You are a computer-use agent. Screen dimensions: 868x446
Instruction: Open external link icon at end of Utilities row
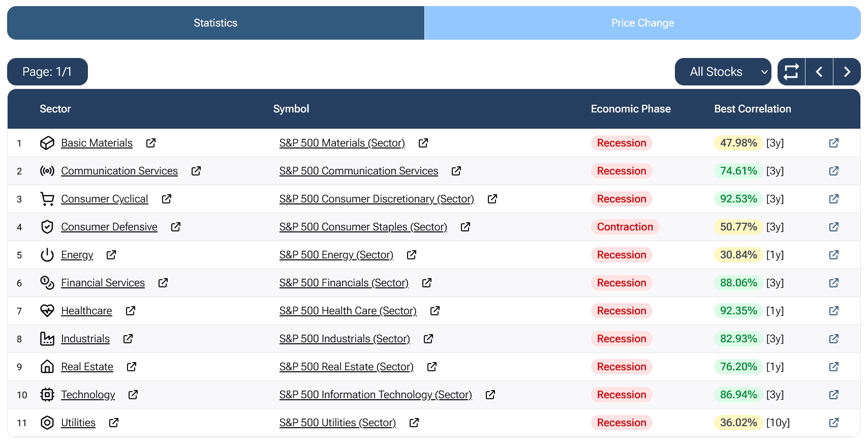coord(833,423)
